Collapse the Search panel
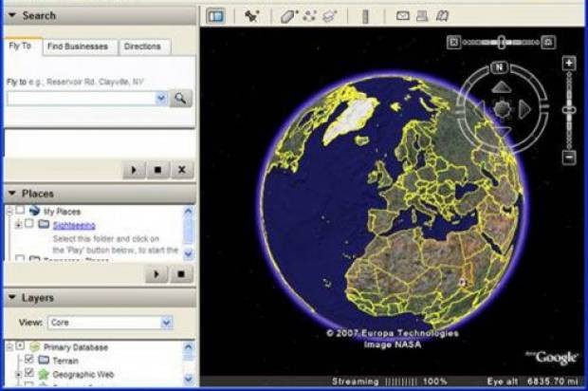This screenshot has width=588, height=391. tap(12, 15)
